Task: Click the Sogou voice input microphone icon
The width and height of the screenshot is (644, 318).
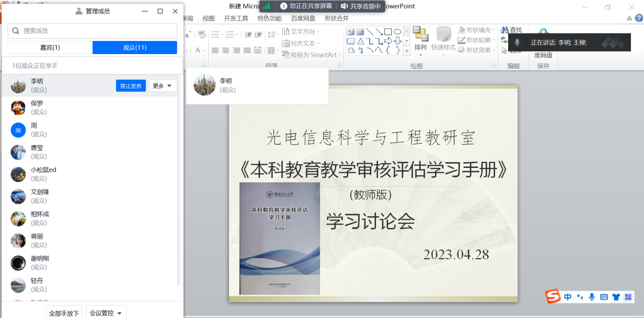Action: coord(592,297)
